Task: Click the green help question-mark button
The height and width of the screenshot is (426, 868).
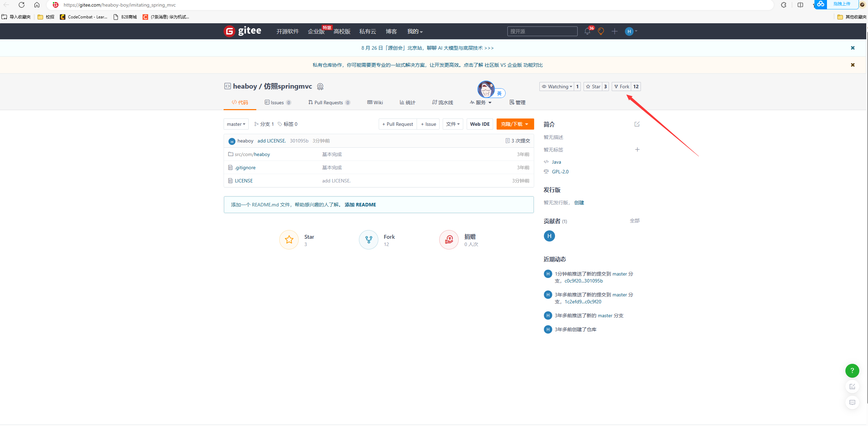Action: pos(852,370)
